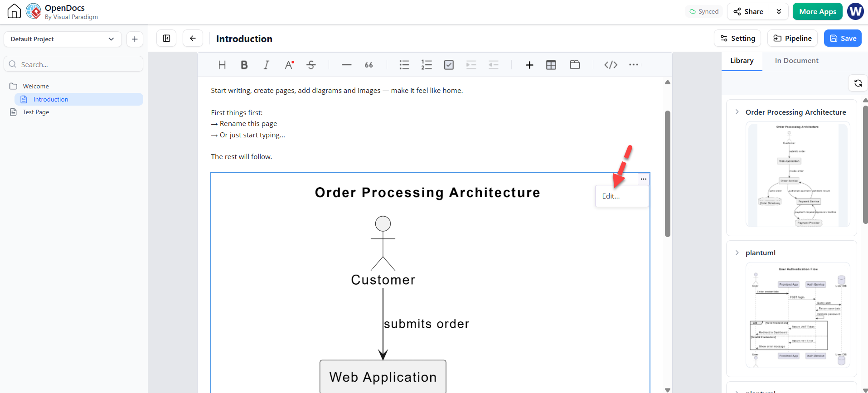Save the document
The image size is (868, 393).
(x=843, y=39)
